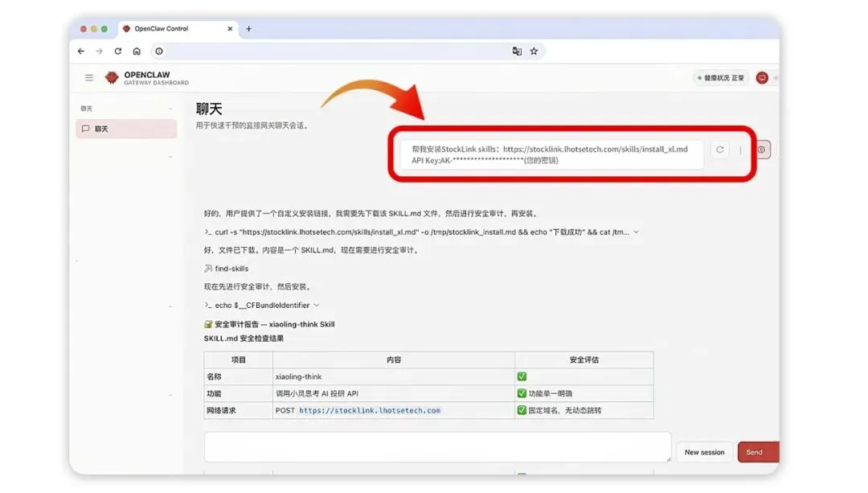
Task: Expand the echo $__CFBundleIdentifier command
Action: [x=317, y=306]
